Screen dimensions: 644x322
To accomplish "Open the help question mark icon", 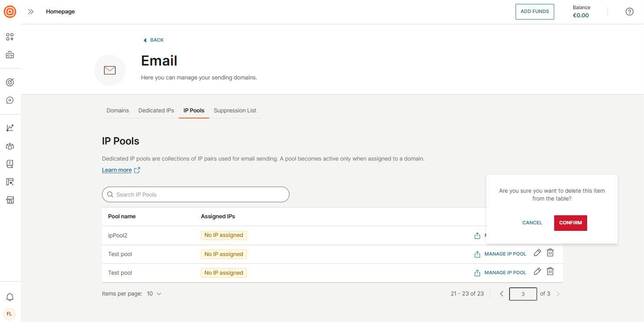I will pos(629,12).
